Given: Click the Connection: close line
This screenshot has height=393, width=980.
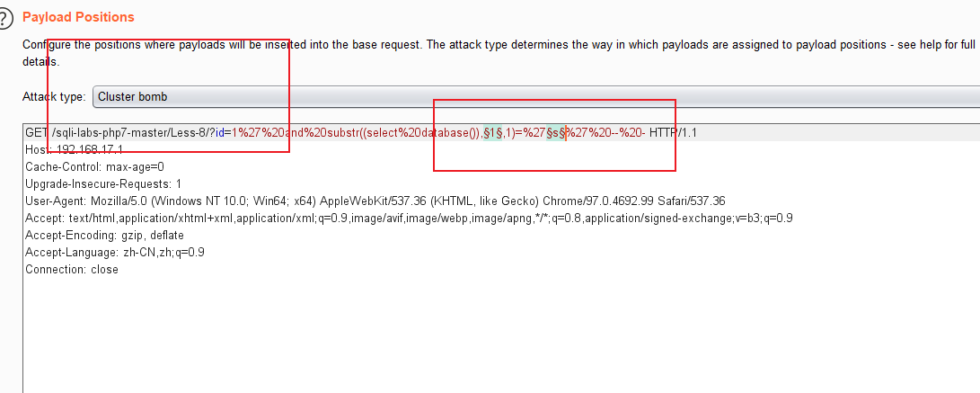Looking at the screenshot, I should pos(72,270).
